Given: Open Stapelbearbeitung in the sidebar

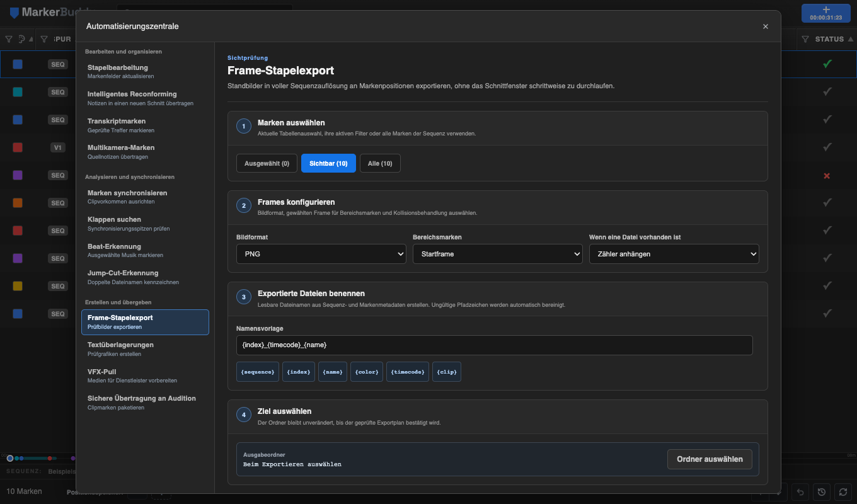Looking at the screenshot, I should pyautogui.click(x=145, y=71).
